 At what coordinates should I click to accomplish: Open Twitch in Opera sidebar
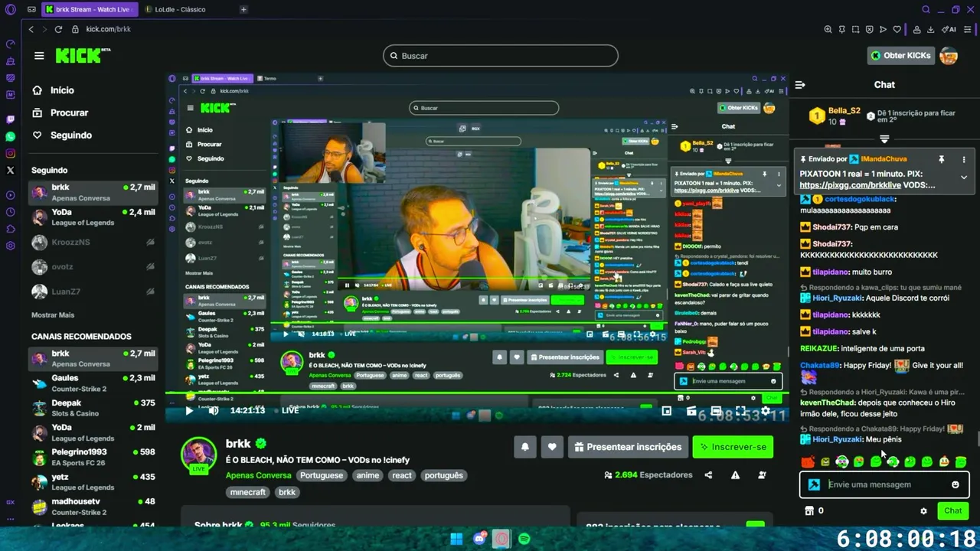pos(10,119)
